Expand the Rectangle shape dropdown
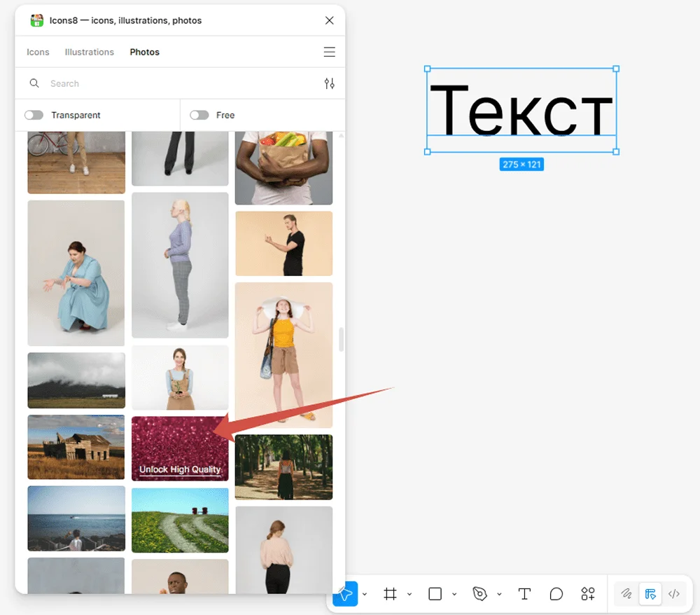This screenshot has height=615, width=700. coord(454,595)
